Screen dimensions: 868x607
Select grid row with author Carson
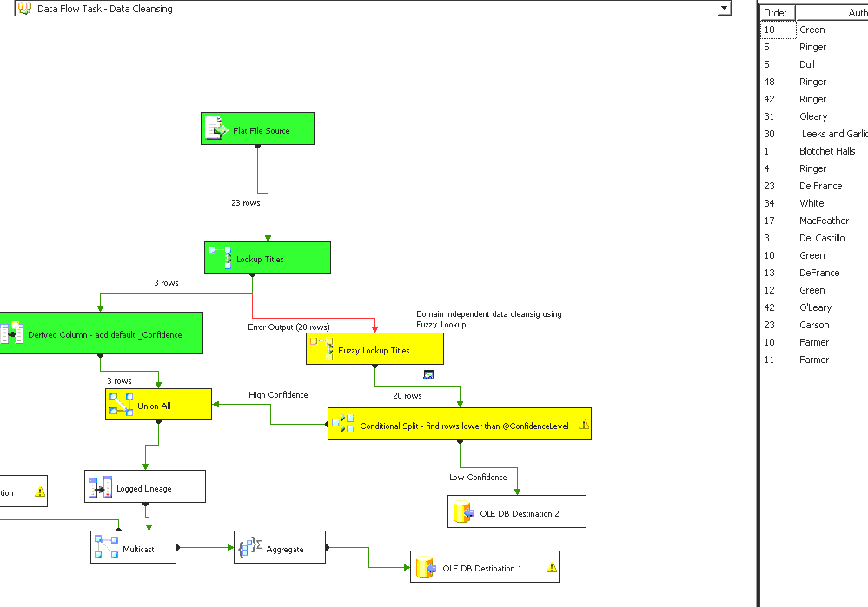[x=814, y=325]
